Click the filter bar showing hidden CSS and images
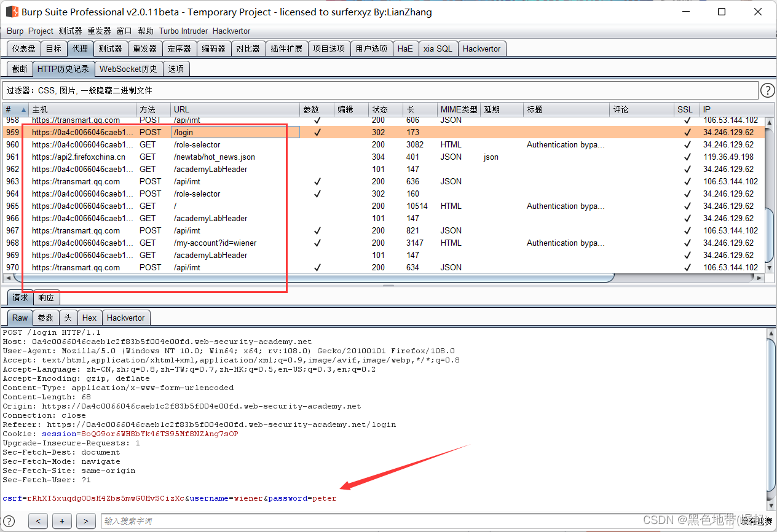Screen dimensions: 777x532 pyautogui.click(x=381, y=90)
